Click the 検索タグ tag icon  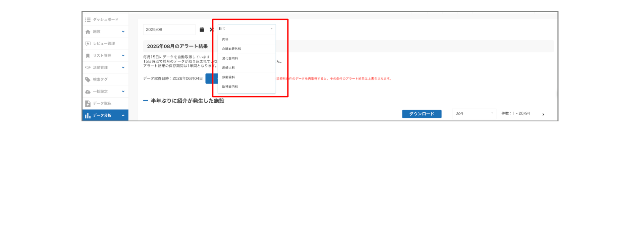coord(88,79)
